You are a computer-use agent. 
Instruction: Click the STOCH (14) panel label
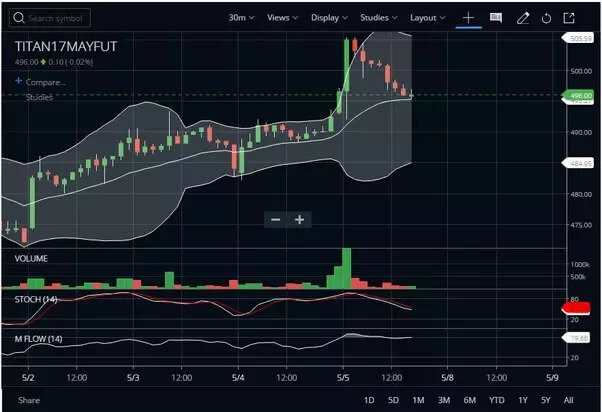[x=36, y=299]
